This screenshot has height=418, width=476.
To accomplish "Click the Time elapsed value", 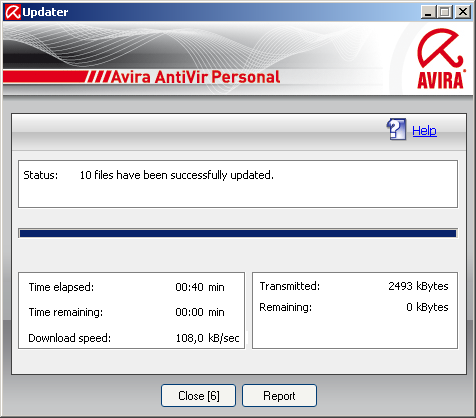I will [x=200, y=287].
